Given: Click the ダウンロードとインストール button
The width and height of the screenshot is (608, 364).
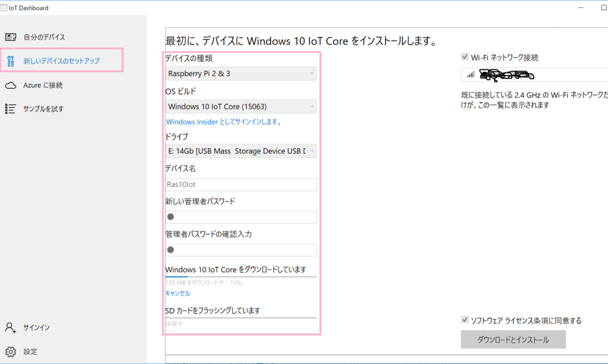Looking at the screenshot, I should tap(513, 340).
